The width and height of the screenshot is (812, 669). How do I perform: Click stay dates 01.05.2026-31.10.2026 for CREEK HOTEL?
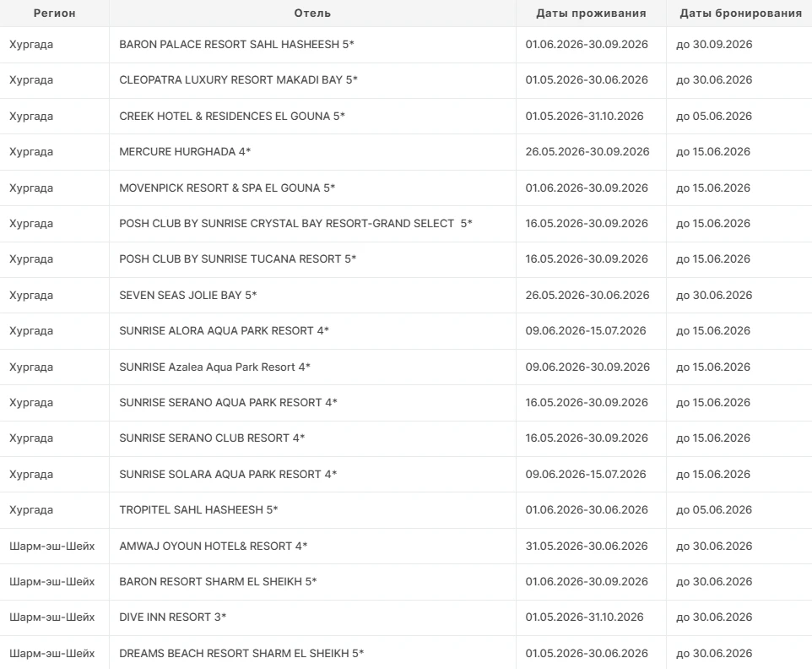[x=585, y=116]
